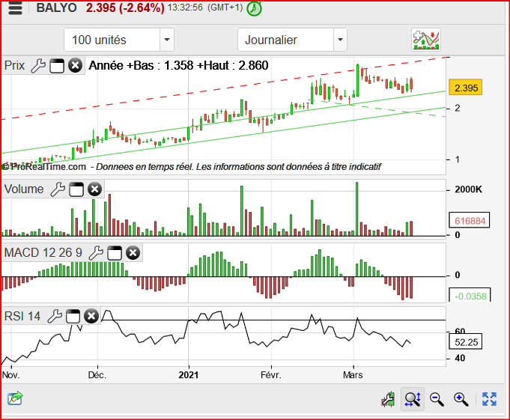This screenshot has height=420, width=510.
Task: Close the RSI 14 indicator panel
Action: 91,316
